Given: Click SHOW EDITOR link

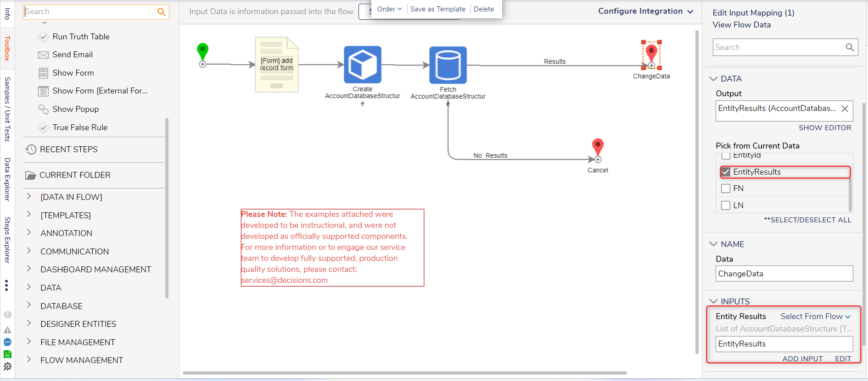Looking at the screenshot, I should coord(825,128).
